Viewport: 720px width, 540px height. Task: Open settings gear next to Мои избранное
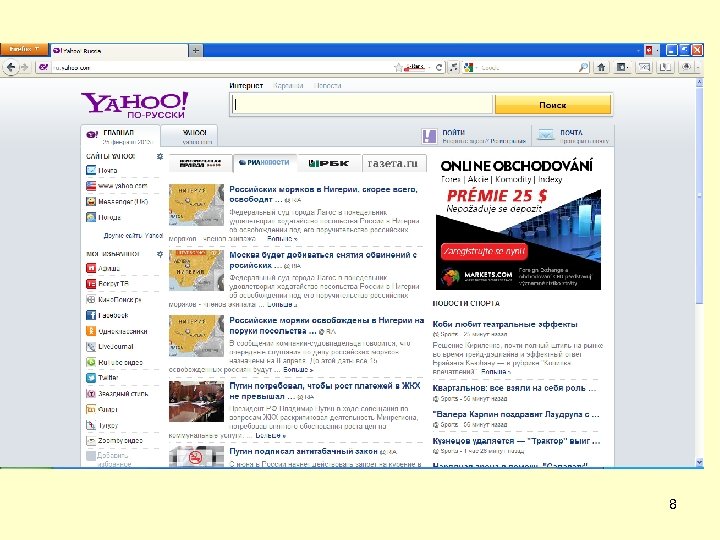click(x=160, y=253)
